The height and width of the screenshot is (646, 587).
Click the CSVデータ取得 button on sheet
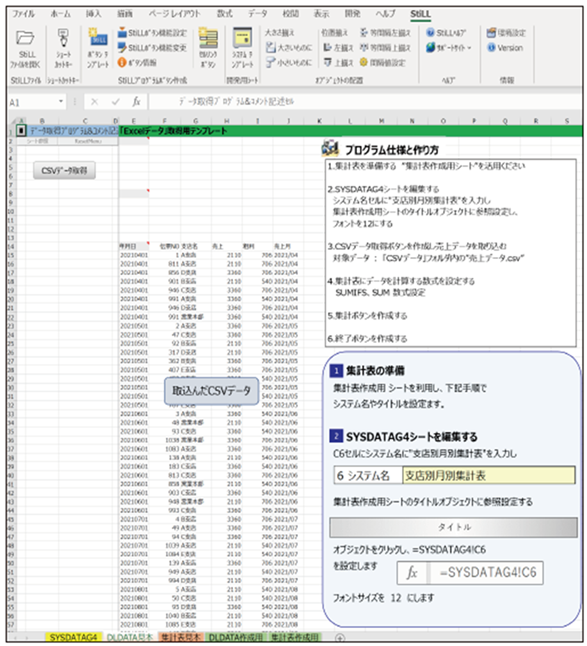click(64, 171)
